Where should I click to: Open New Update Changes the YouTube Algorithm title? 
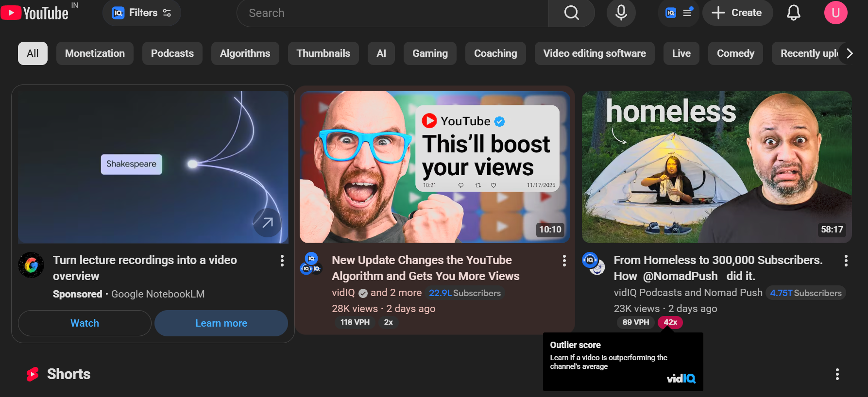pos(425,268)
